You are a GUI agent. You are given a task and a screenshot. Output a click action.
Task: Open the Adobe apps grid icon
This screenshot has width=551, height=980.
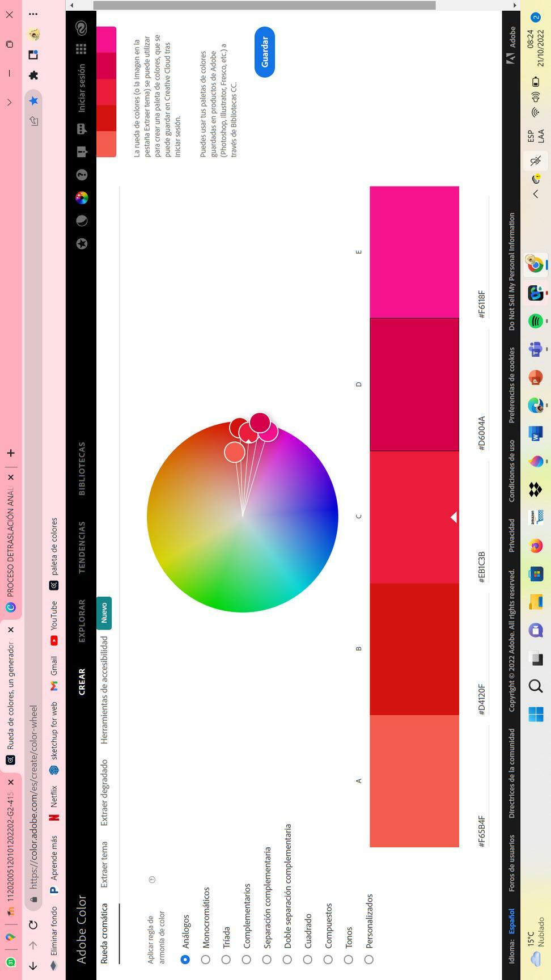pos(82,49)
